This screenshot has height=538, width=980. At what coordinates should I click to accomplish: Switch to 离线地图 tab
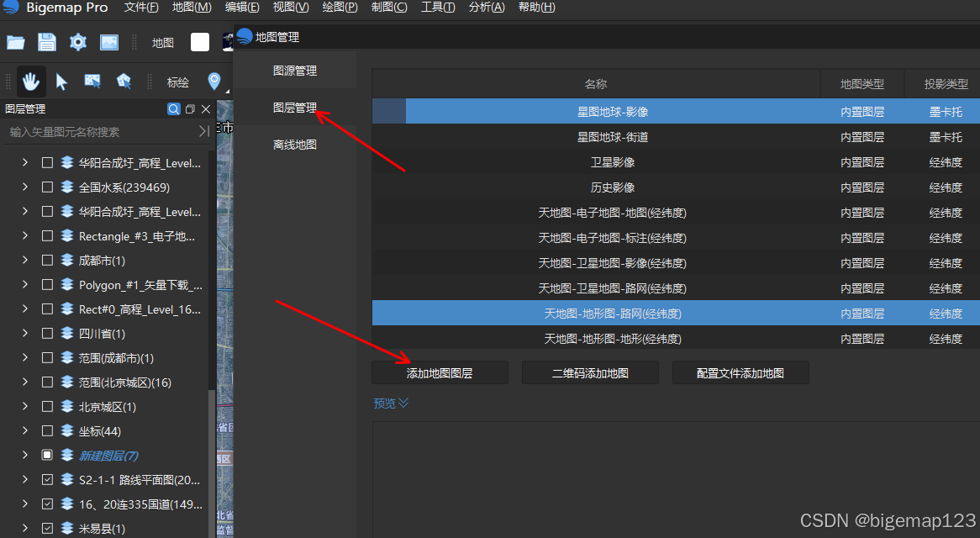coord(295,145)
